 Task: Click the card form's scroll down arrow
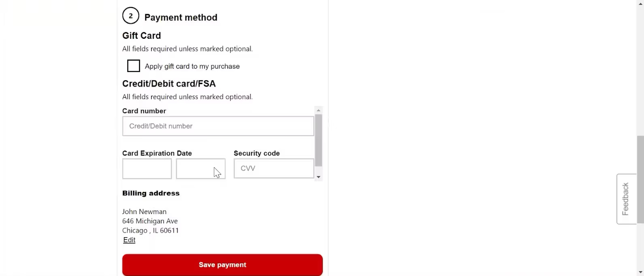[319, 177]
